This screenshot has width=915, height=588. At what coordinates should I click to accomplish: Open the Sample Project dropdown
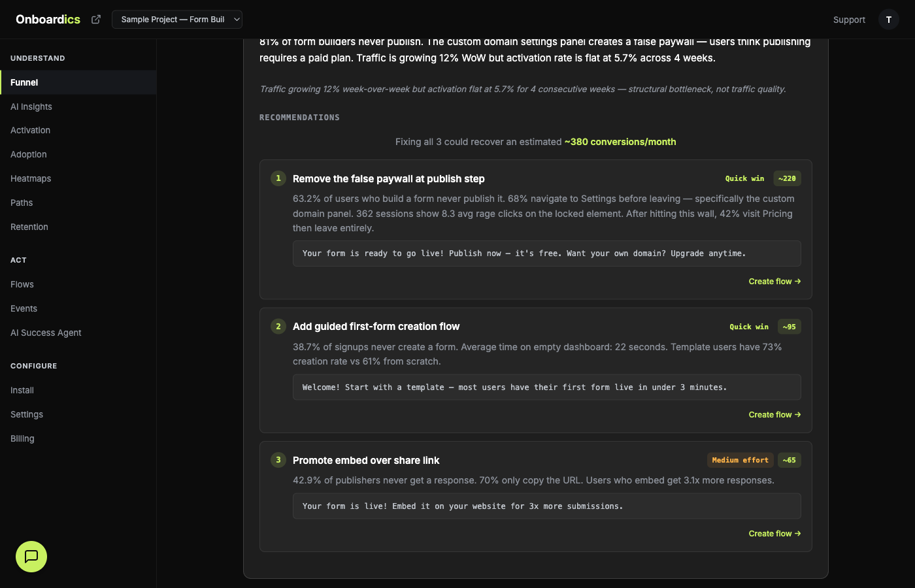177,20
